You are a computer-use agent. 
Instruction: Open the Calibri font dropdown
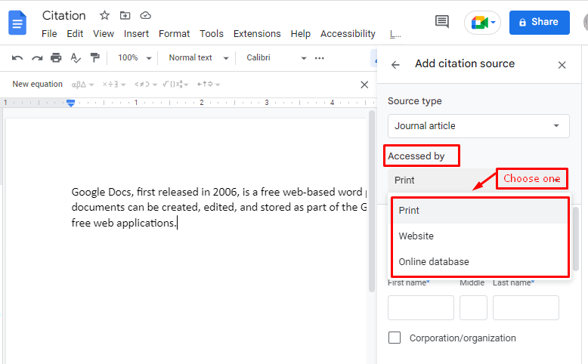click(276, 57)
